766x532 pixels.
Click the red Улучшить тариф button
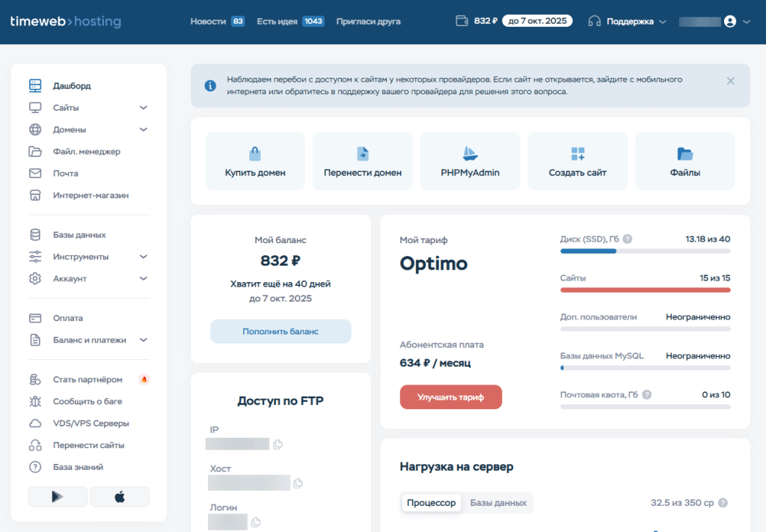450,397
